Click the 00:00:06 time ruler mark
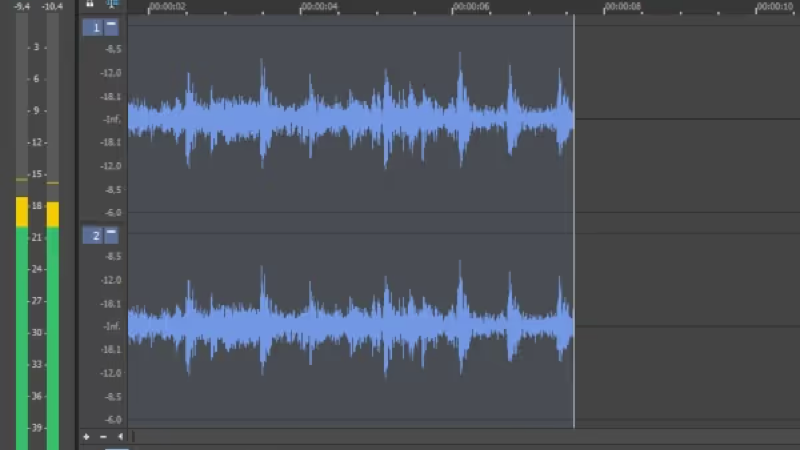The image size is (800, 450). 471,7
